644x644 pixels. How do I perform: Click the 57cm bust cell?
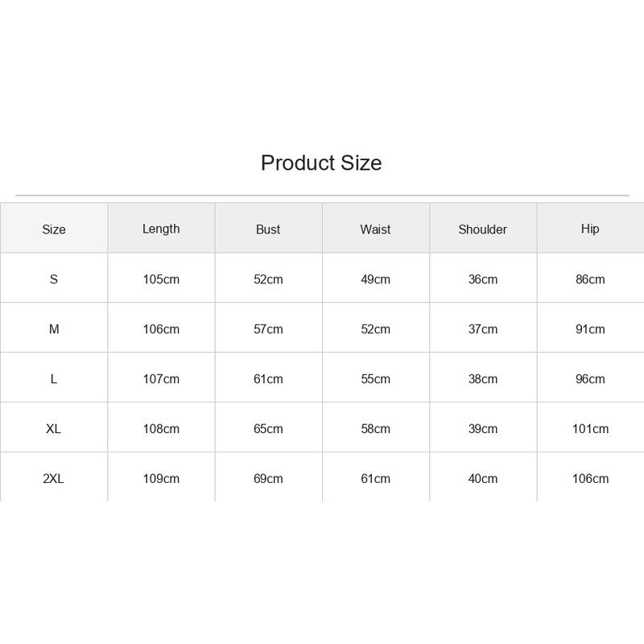point(268,329)
